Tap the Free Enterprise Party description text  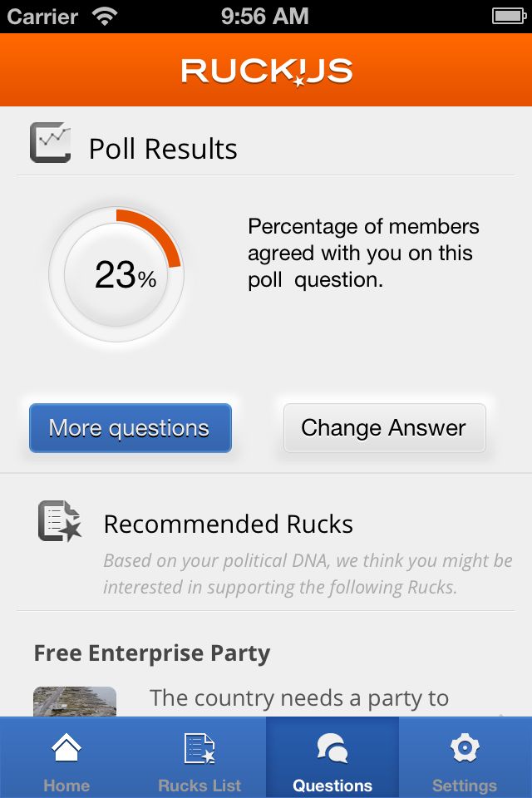[x=299, y=698]
